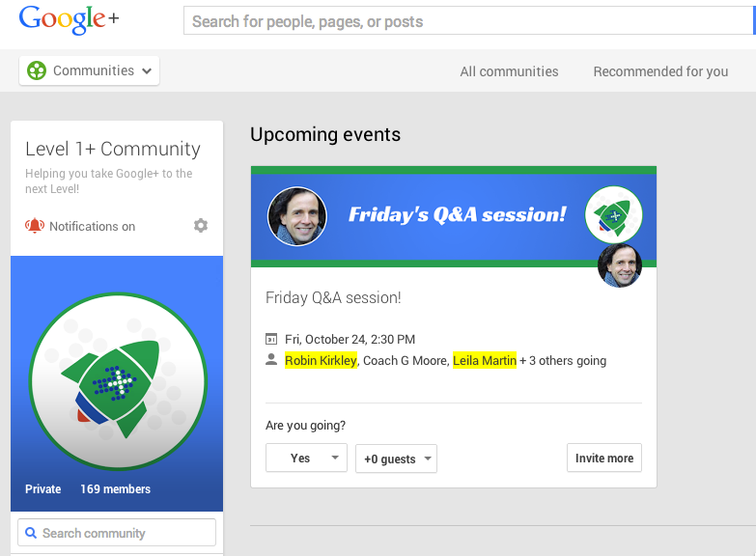Open Robin Kirkley's profile link
Viewport: 756px width, 556px height.
tap(321, 360)
